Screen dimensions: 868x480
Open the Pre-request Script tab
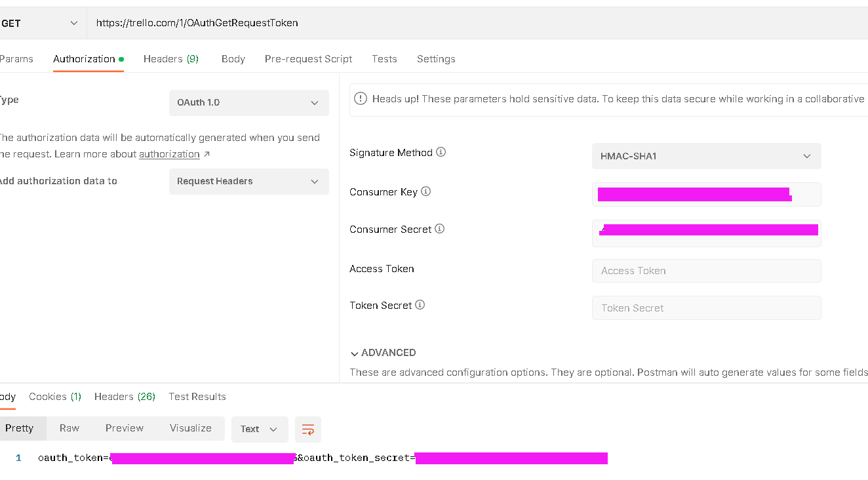click(x=308, y=59)
